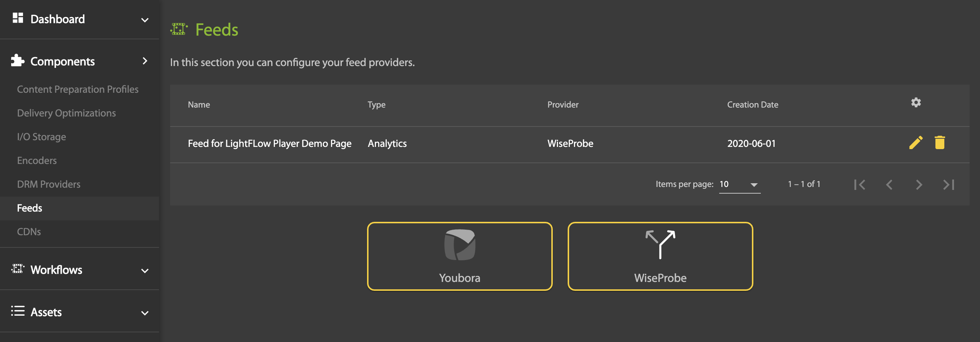The image size is (980, 342).
Task: Click the Feeds film icon in header
Action: pyautogui.click(x=179, y=29)
